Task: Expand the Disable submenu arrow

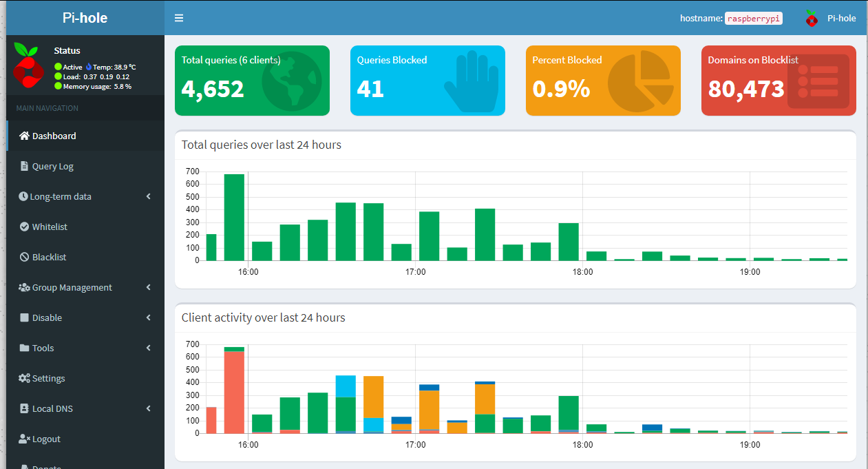Action: (149, 317)
